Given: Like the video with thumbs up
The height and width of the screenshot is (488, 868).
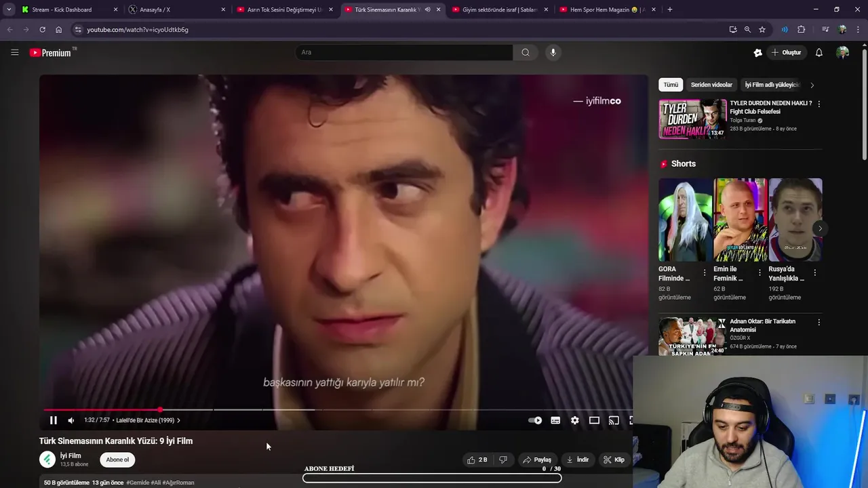Looking at the screenshot, I should pyautogui.click(x=477, y=460).
